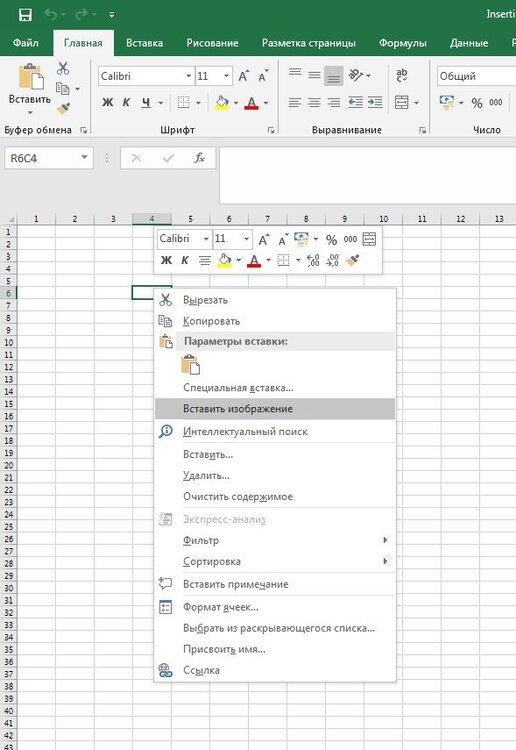The image size is (516, 750).
Task: Click format painter in mini toolbar
Action: pyautogui.click(x=352, y=260)
